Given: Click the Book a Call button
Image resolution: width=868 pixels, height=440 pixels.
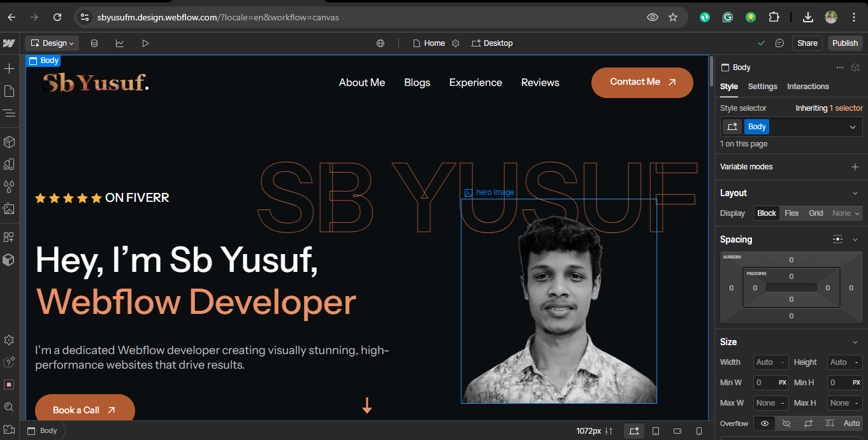Looking at the screenshot, I should pos(85,409).
